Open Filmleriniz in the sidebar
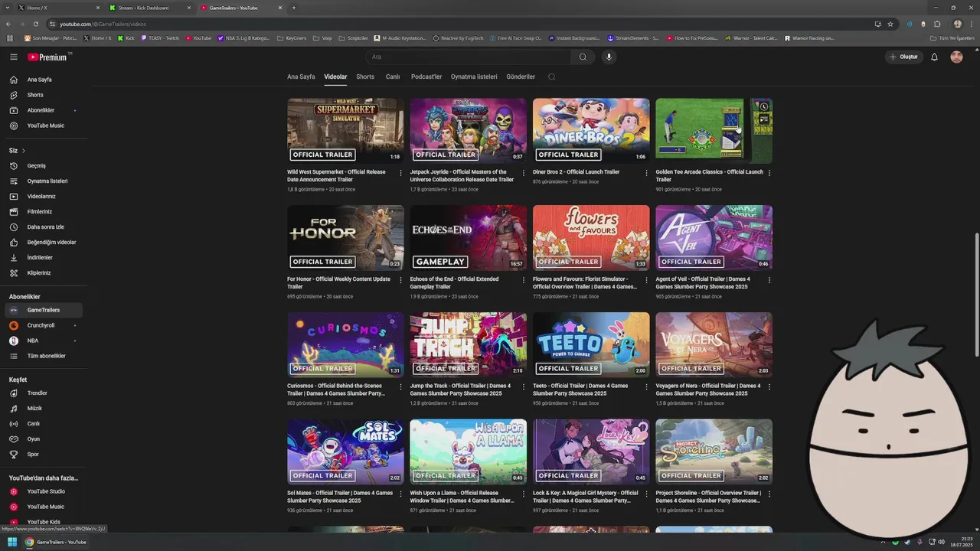980x551 pixels. pos(44,212)
